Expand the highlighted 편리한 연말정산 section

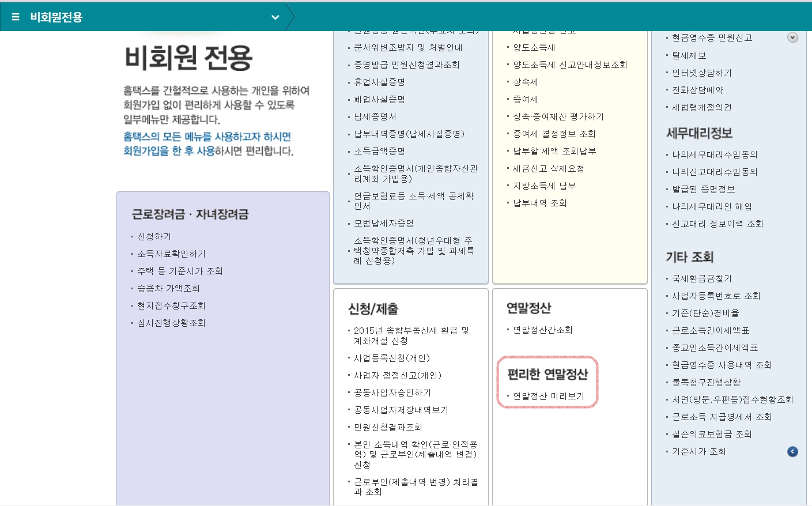[x=547, y=375]
